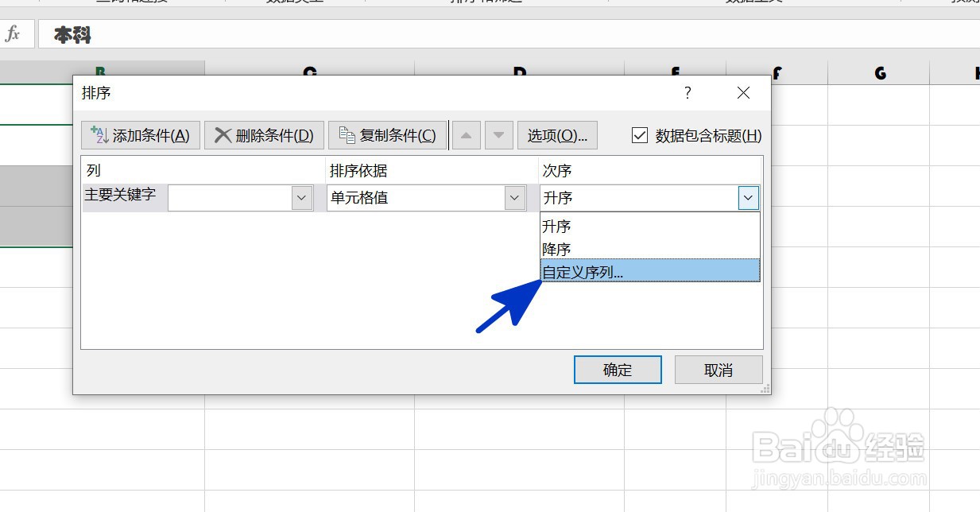980x512 pixels.
Task: Open the 主要关键字 column dropdown
Action: click(x=300, y=197)
